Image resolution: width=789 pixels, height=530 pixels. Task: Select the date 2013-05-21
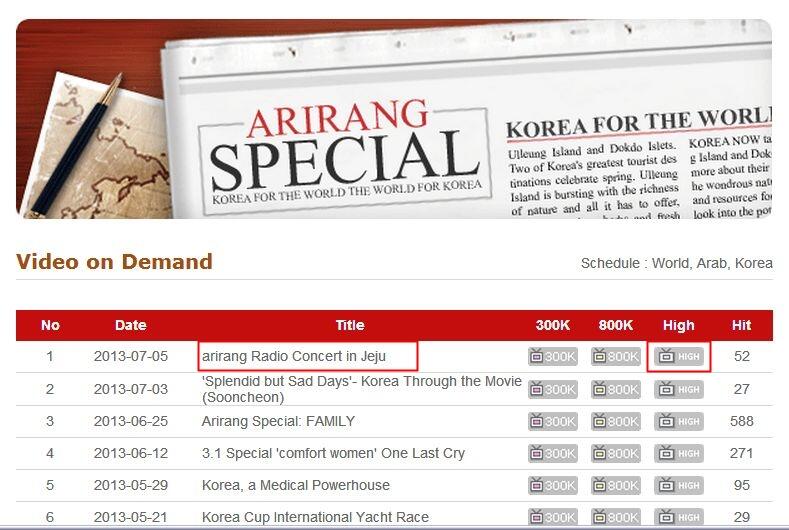[x=131, y=517]
